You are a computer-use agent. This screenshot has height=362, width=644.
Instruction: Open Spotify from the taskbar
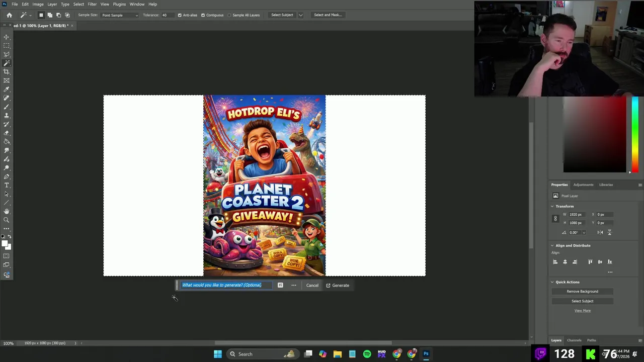[367, 354]
